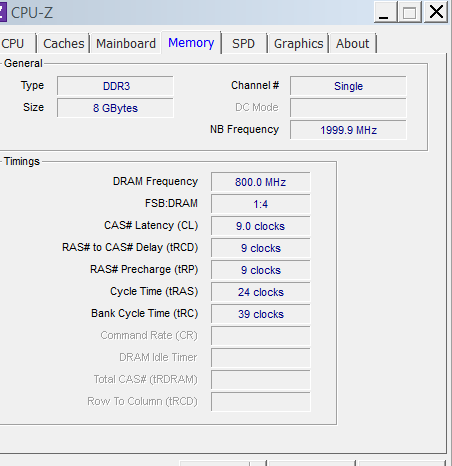Switch to the CPU tab
The height and width of the screenshot is (466, 452).
click(17, 43)
